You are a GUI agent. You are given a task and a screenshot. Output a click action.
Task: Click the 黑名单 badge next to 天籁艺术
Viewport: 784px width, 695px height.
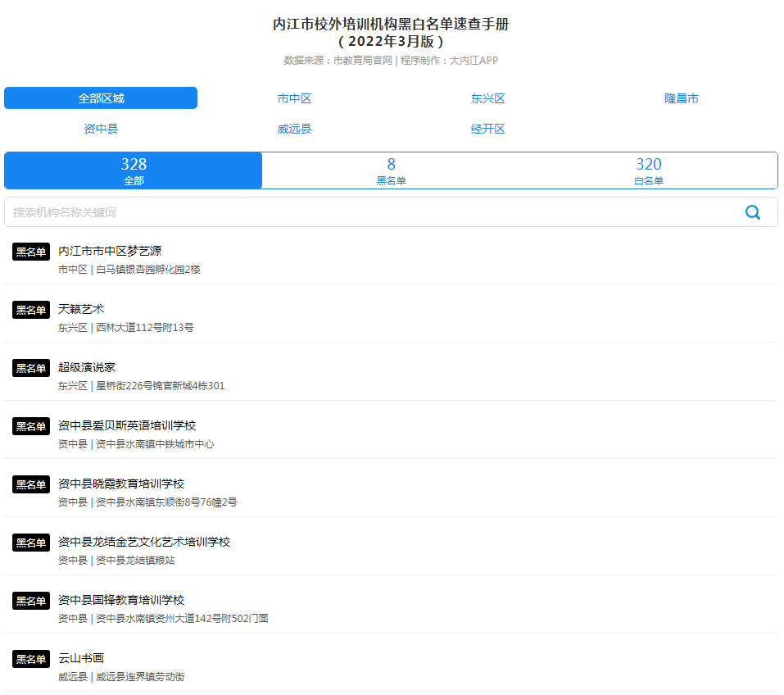pyautogui.click(x=30, y=310)
